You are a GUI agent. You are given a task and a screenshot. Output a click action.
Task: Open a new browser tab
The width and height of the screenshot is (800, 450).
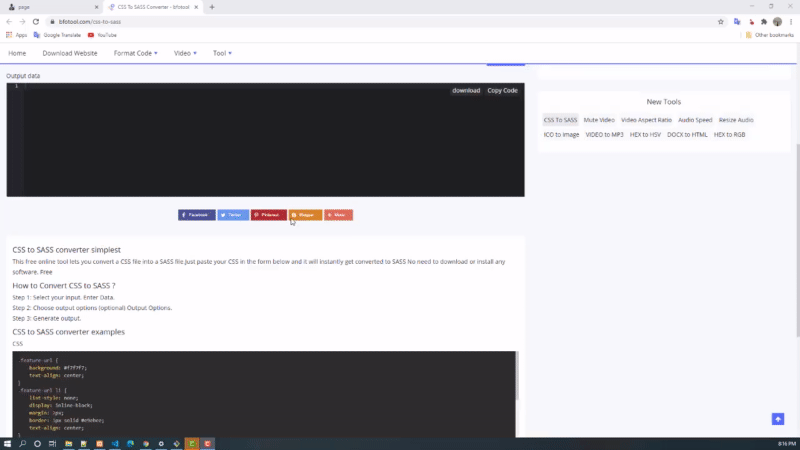[x=212, y=7]
